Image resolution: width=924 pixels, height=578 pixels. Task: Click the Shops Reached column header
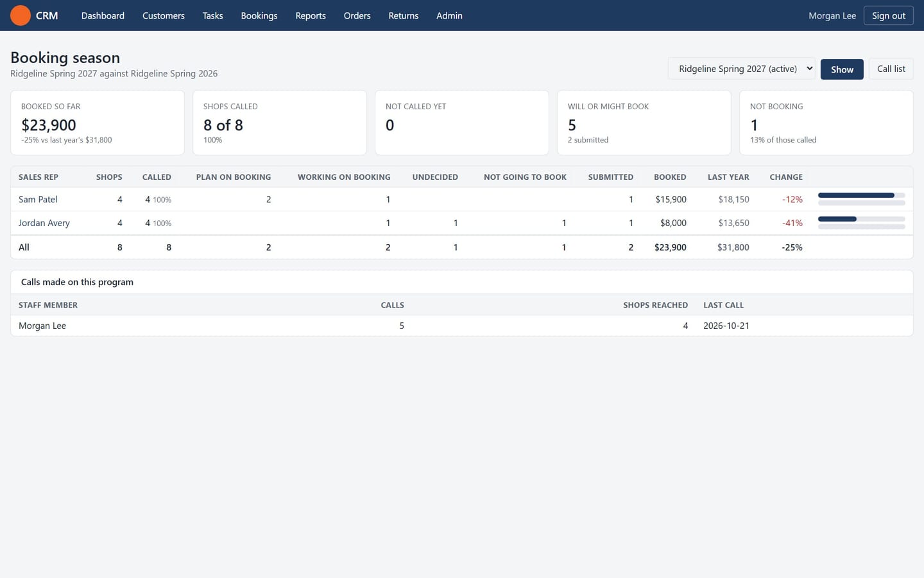click(655, 305)
